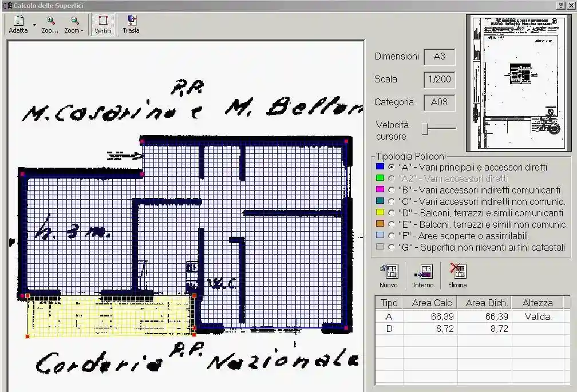The image size is (577, 392).
Task: Open the dropdown arrow next to Adatta
Action: coord(34,25)
